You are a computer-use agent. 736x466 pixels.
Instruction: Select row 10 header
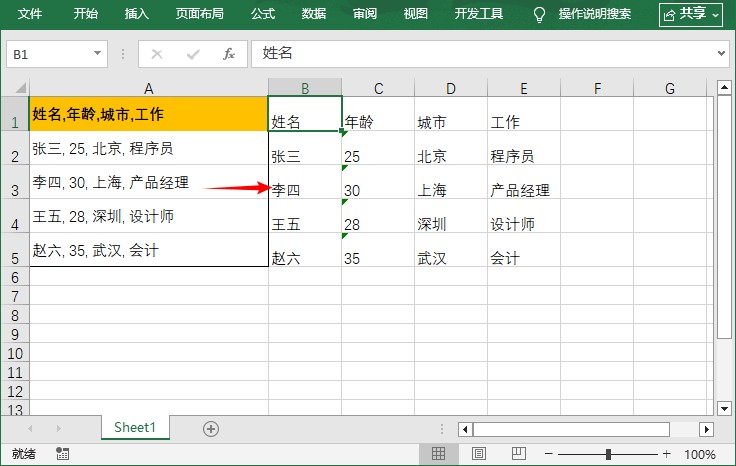15,353
